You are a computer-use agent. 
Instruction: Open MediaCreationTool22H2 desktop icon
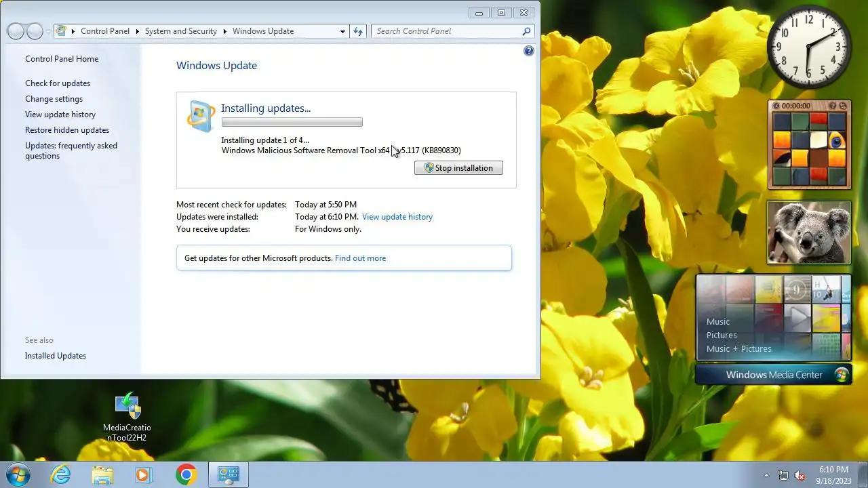coord(127,418)
